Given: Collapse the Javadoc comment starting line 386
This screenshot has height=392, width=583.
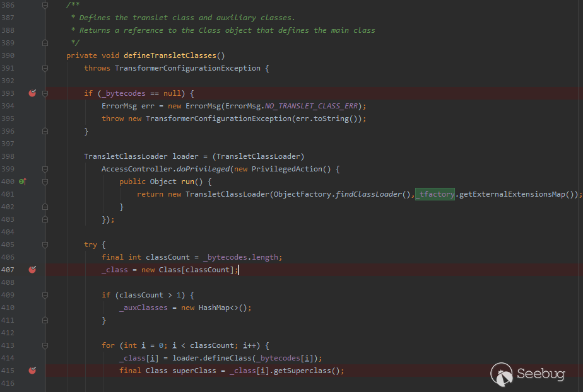Looking at the screenshot, I should 44,4.
